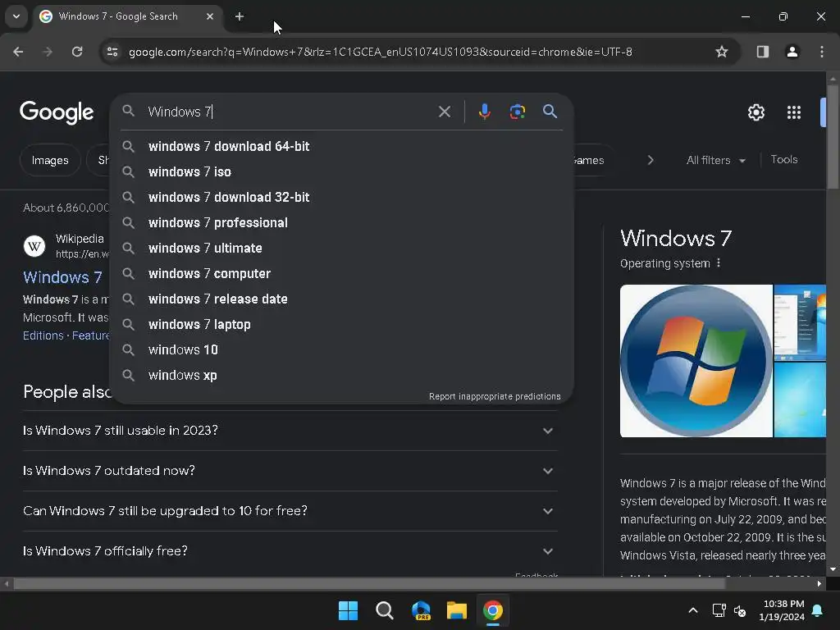Select suggestion windows 7 download 64-bit

tap(341, 146)
